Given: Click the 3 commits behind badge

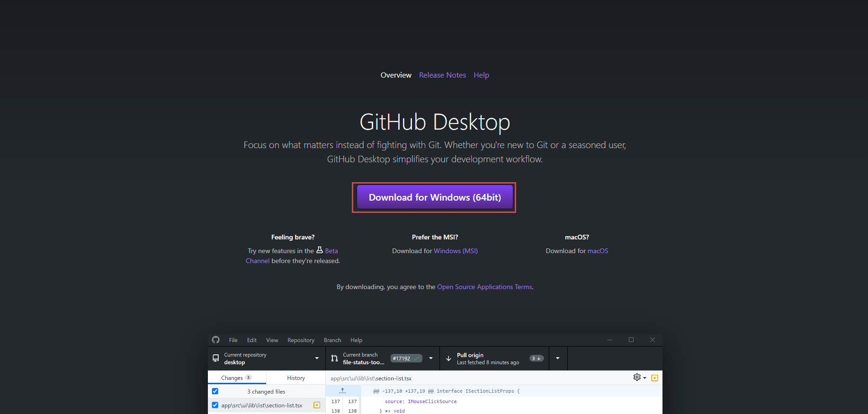Looking at the screenshot, I should tap(537, 358).
